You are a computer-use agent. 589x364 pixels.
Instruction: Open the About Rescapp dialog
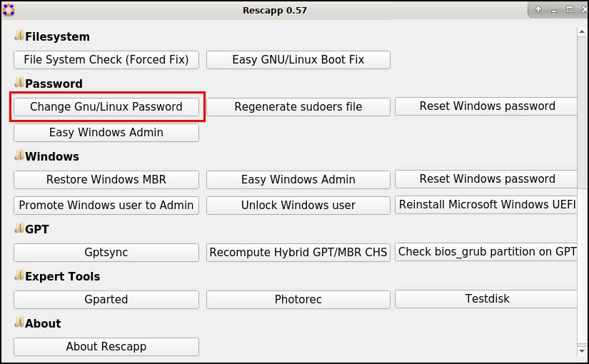click(106, 347)
